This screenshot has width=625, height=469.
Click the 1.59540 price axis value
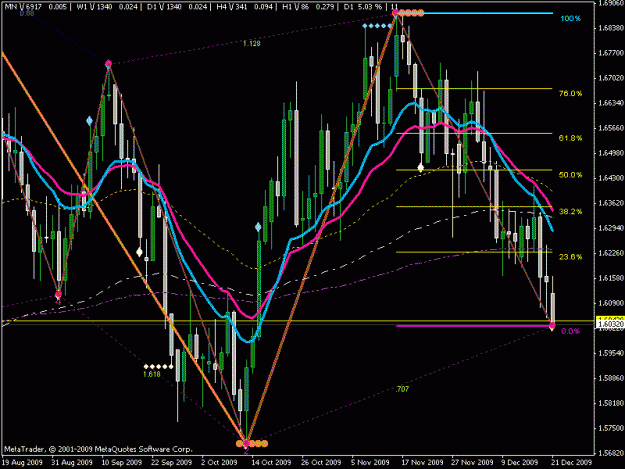(611, 353)
